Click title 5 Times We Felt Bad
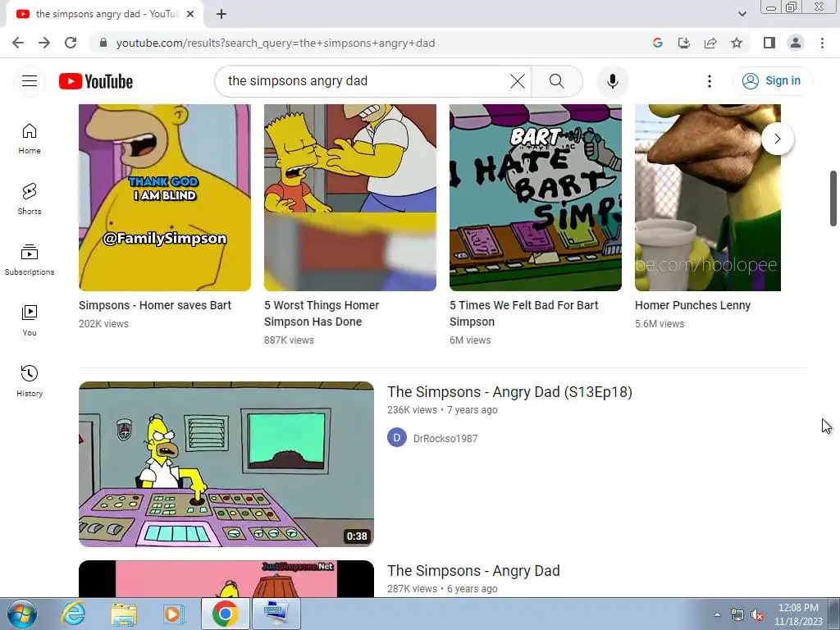The image size is (840, 630). pos(523,313)
